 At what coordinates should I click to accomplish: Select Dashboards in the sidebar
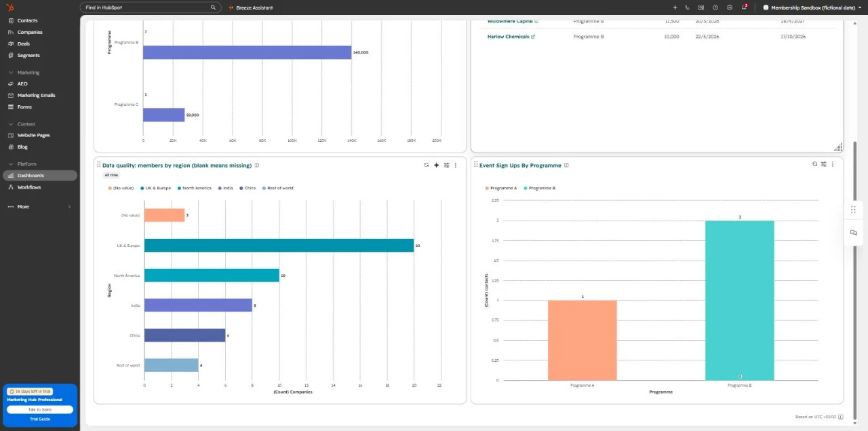[x=39, y=175]
